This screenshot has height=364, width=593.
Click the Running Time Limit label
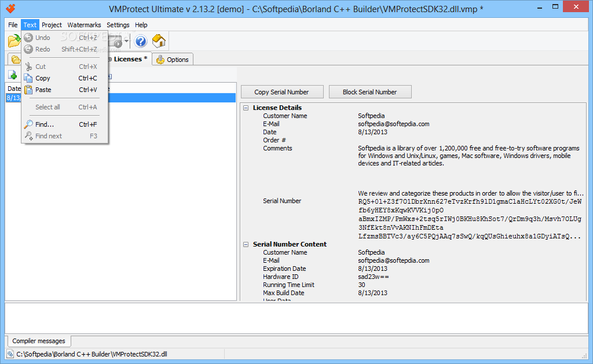coord(288,285)
